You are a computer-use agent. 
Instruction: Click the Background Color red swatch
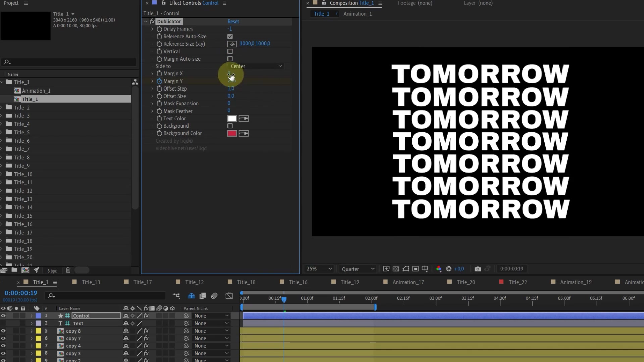pos(232,133)
